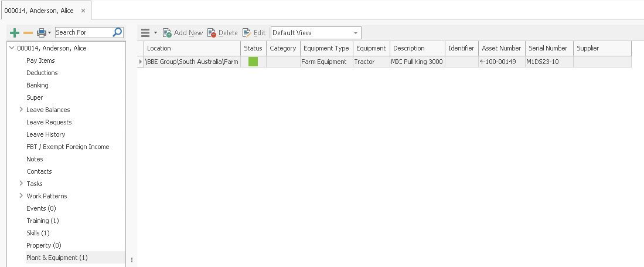Click the Edit toolbar button

tap(254, 33)
